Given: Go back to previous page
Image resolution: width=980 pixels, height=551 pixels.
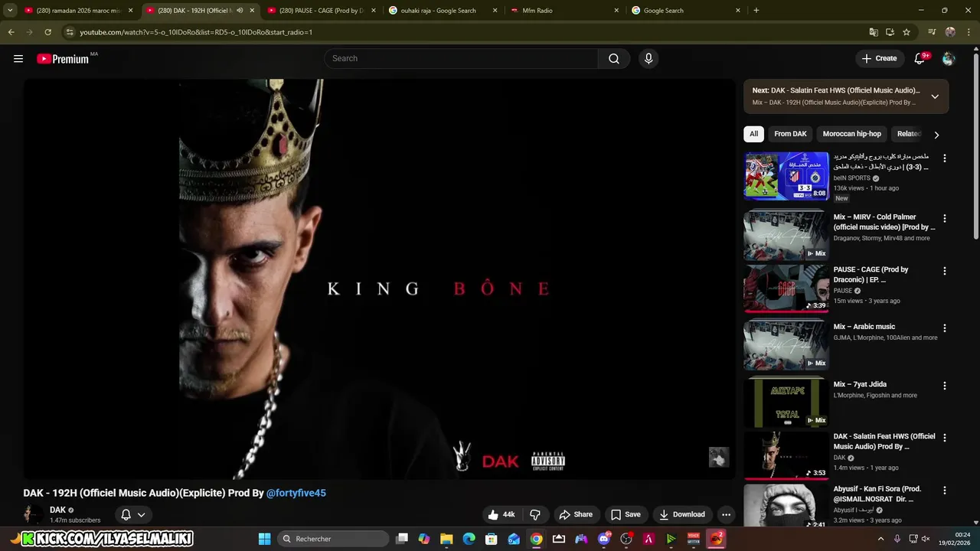Looking at the screenshot, I should pos(11,32).
